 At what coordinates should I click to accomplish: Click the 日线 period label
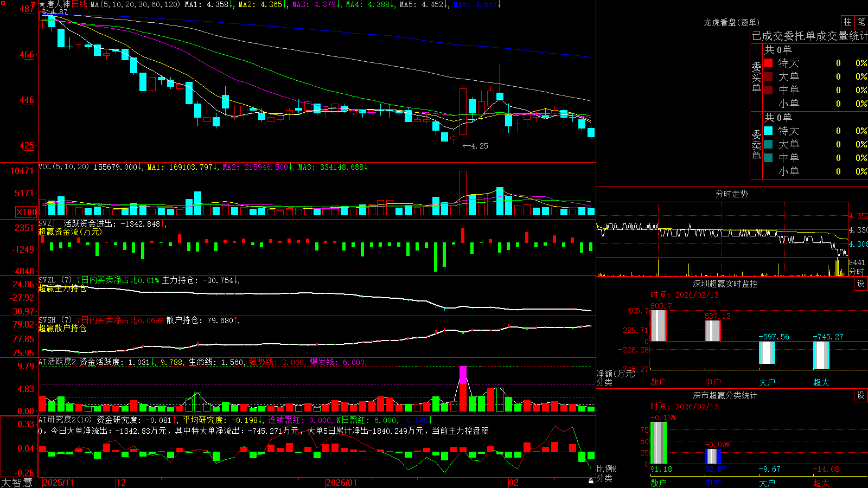(79, 4)
